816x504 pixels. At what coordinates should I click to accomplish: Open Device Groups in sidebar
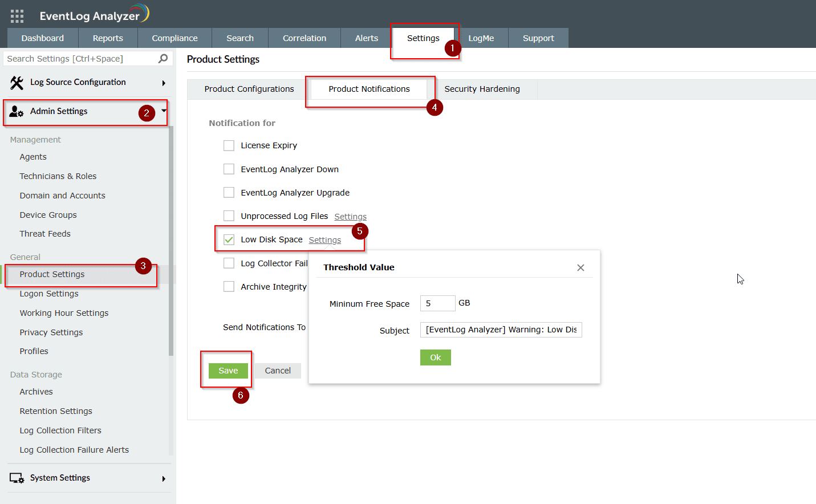tap(48, 215)
